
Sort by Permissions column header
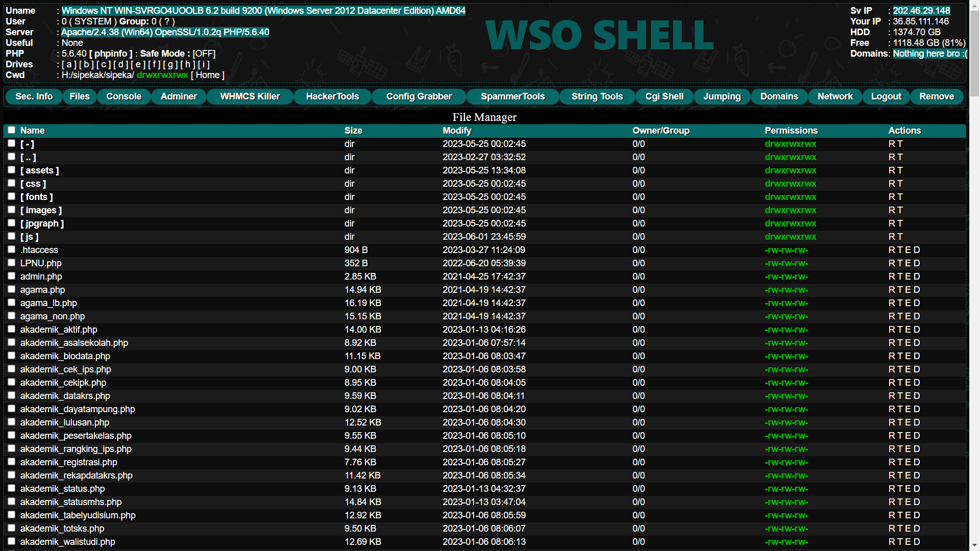point(791,131)
